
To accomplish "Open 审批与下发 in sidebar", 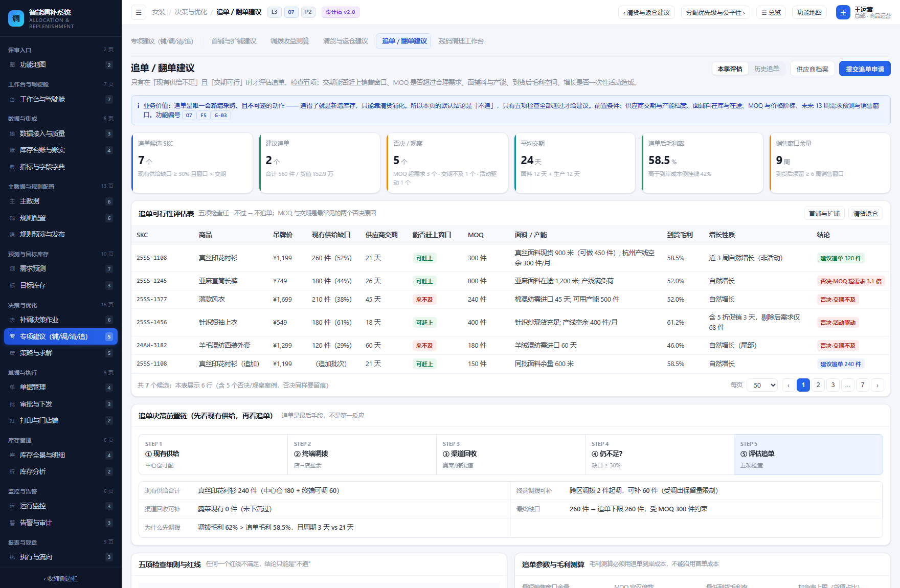I will tap(61, 404).
